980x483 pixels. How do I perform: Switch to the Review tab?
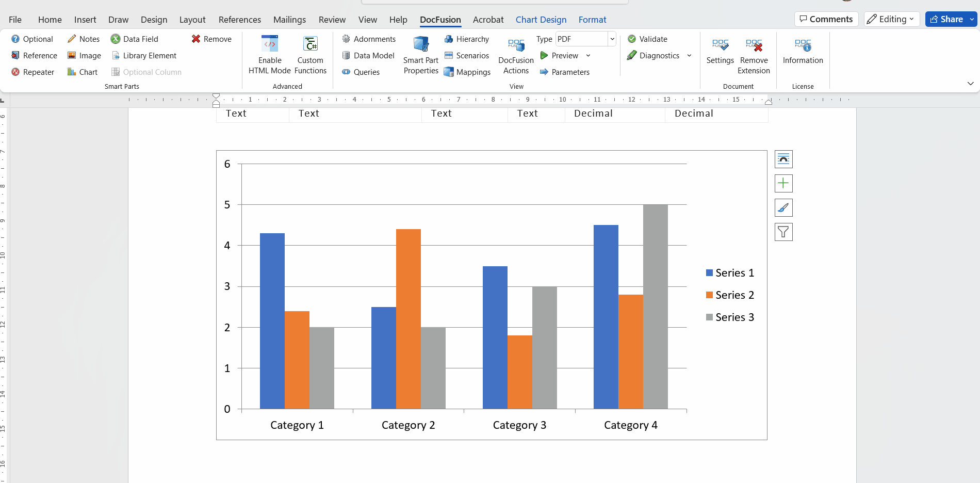[332, 20]
